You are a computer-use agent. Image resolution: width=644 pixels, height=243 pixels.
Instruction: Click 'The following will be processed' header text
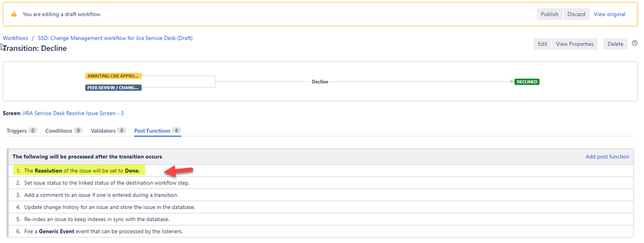(x=87, y=157)
